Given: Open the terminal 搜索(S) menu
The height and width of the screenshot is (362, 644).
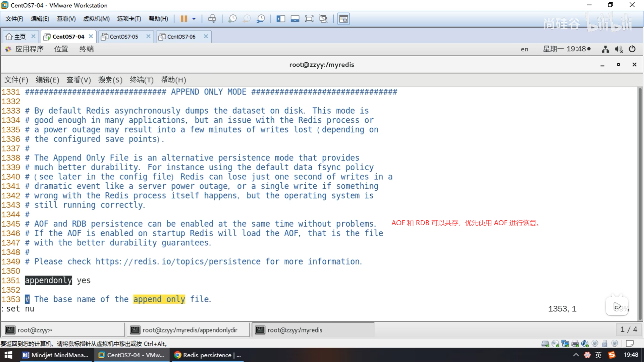Looking at the screenshot, I should pos(110,80).
